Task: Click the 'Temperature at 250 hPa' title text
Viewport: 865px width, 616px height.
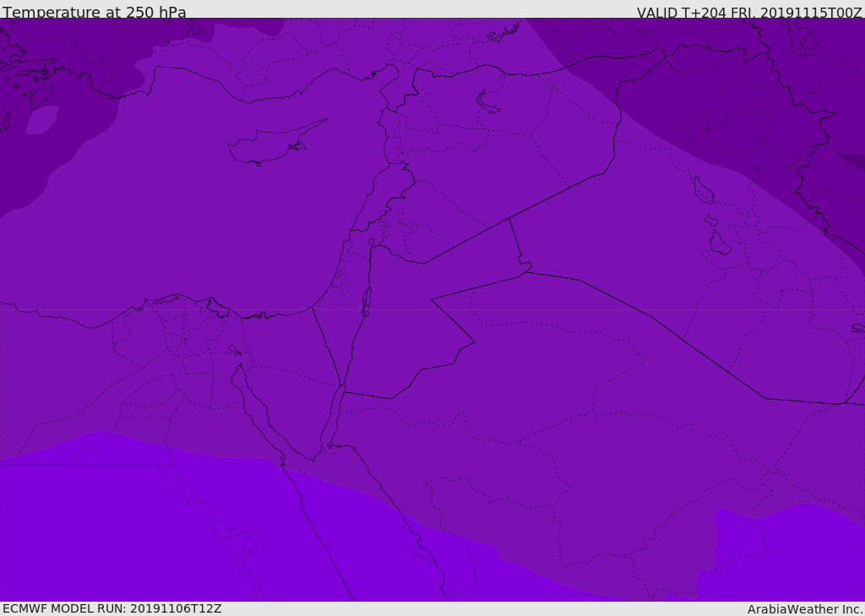Action: point(95,12)
